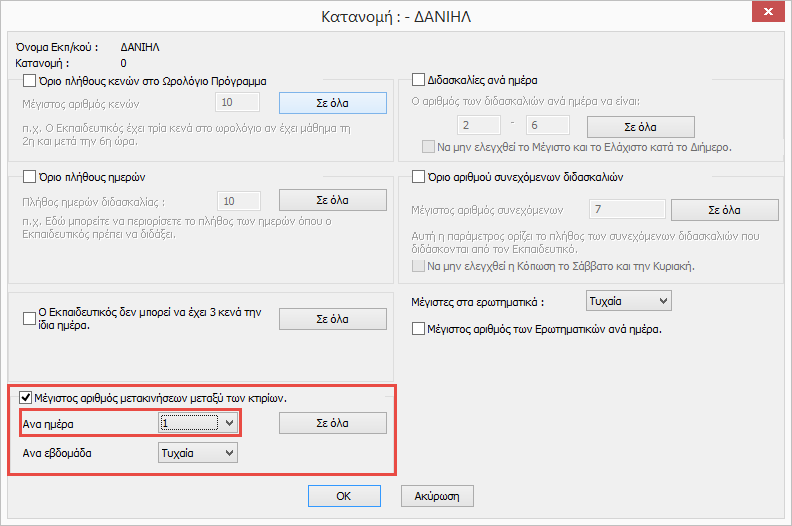792x526 pixels.
Task: Check Μέγιστος αριθμός των Ερωτηματικών ανά ημέρα
Action: tap(420, 329)
